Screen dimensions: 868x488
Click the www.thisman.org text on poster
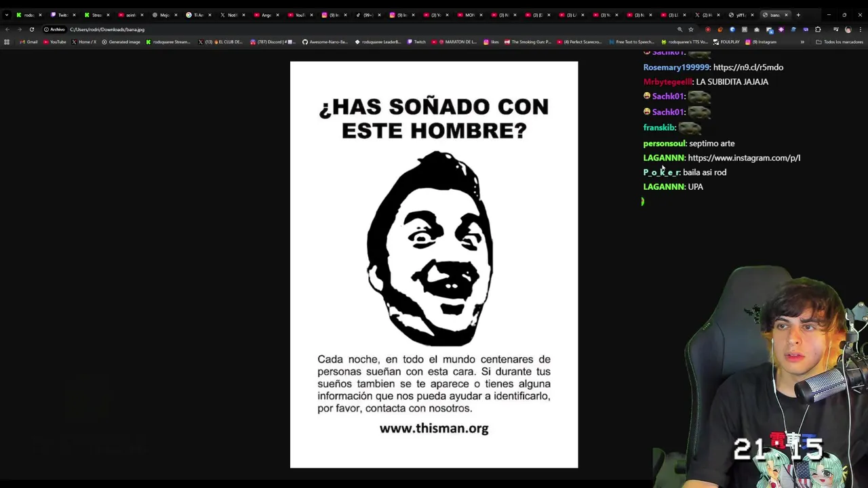click(434, 428)
